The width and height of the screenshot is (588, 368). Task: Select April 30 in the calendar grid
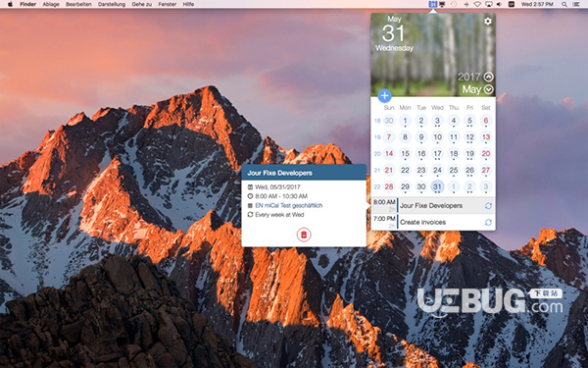click(x=389, y=121)
